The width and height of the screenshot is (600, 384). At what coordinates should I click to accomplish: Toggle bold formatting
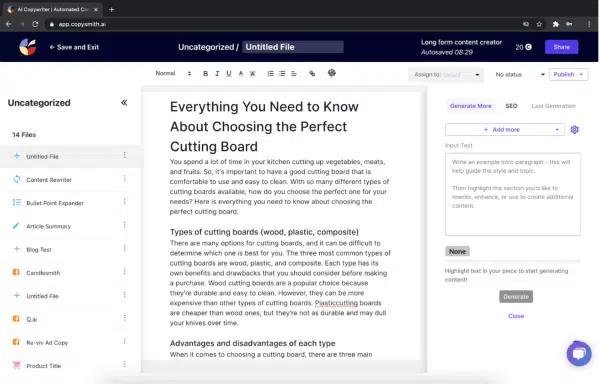205,73
